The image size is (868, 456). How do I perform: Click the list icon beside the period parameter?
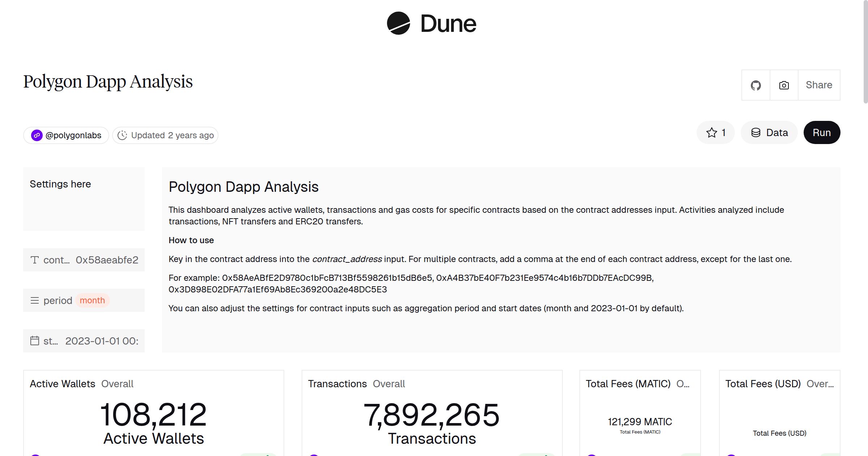click(x=34, y=300)
